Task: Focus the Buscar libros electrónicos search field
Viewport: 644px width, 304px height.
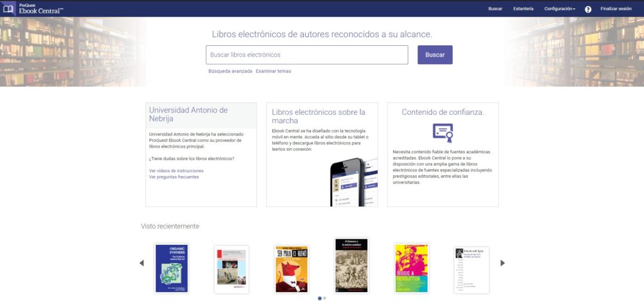Action: [x=307, y=55]
